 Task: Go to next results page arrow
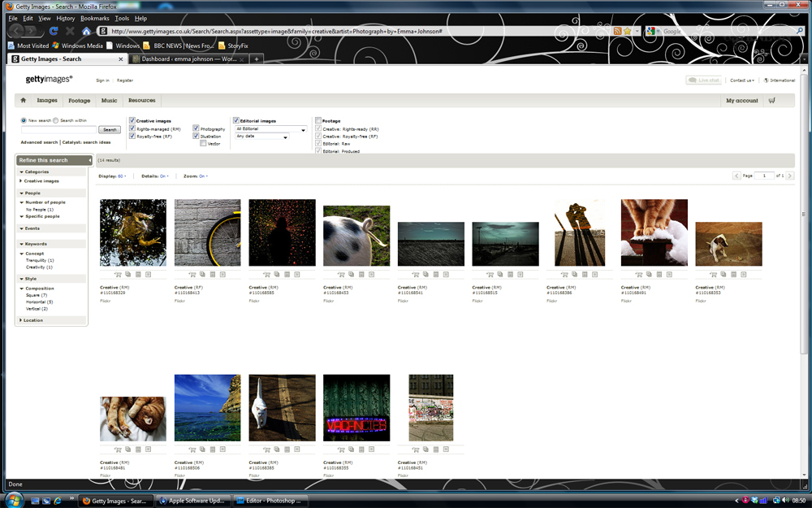click(x=790, y=176)
